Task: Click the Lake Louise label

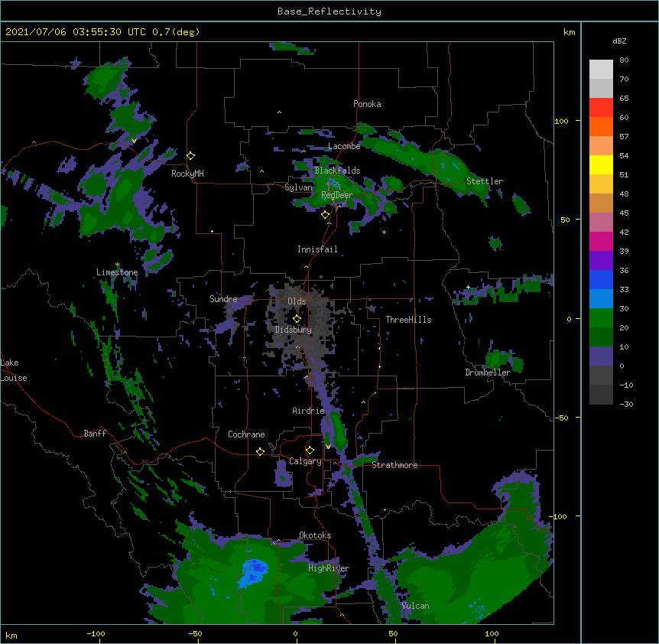Action: pyautogui.click(x=14, y=370)
